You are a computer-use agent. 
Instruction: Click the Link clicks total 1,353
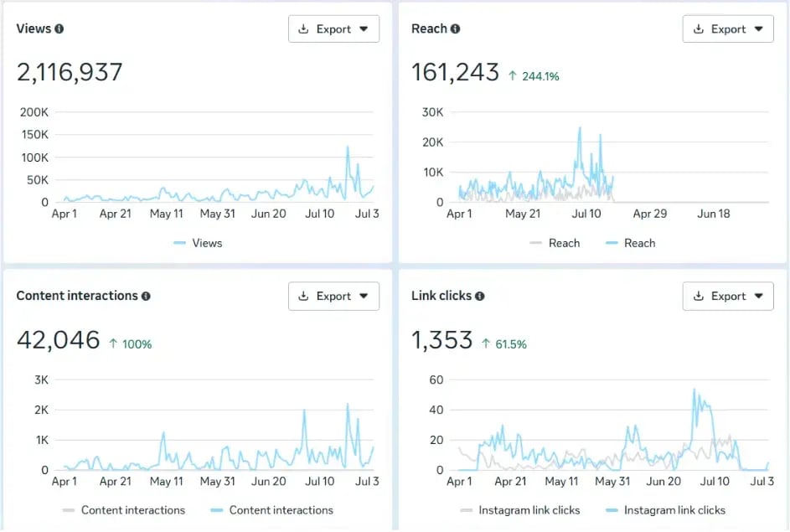tap(441, 339)
